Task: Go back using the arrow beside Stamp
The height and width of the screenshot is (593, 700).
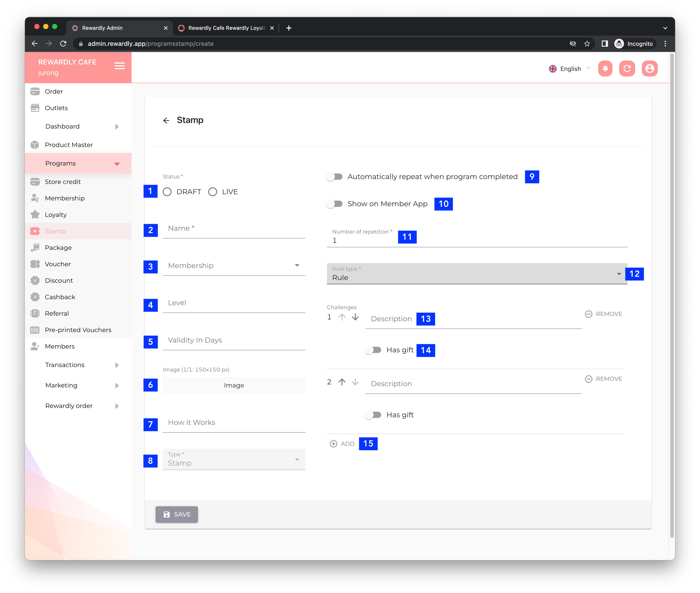Action: (166, 120)
